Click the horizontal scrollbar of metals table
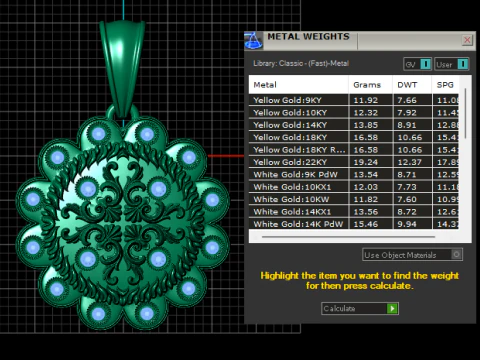 pos(348,237)
